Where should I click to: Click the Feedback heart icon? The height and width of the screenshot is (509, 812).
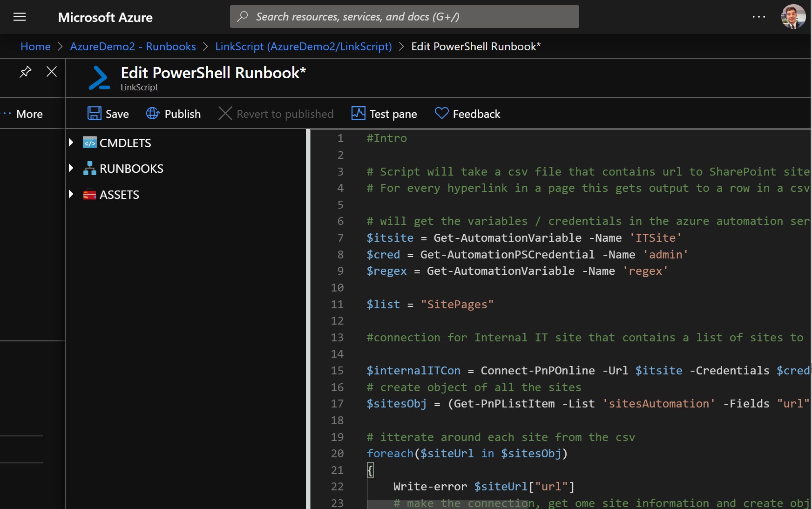pos(441,114)
